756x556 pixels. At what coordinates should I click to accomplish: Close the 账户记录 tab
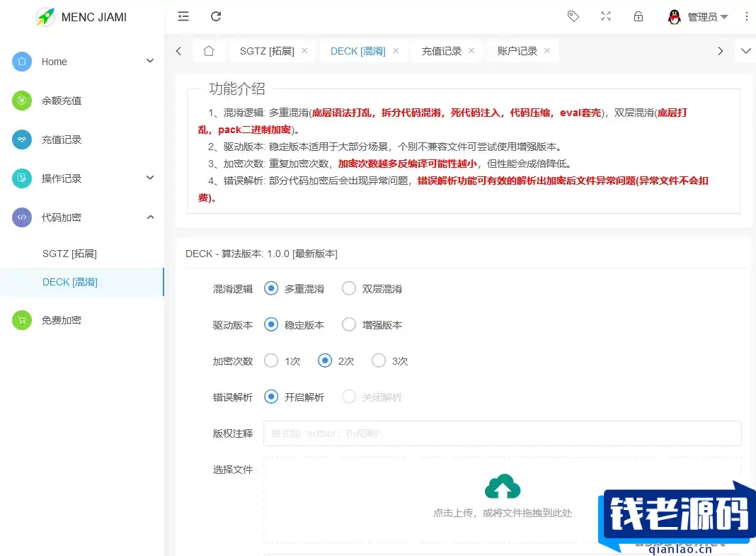(546, 50)
